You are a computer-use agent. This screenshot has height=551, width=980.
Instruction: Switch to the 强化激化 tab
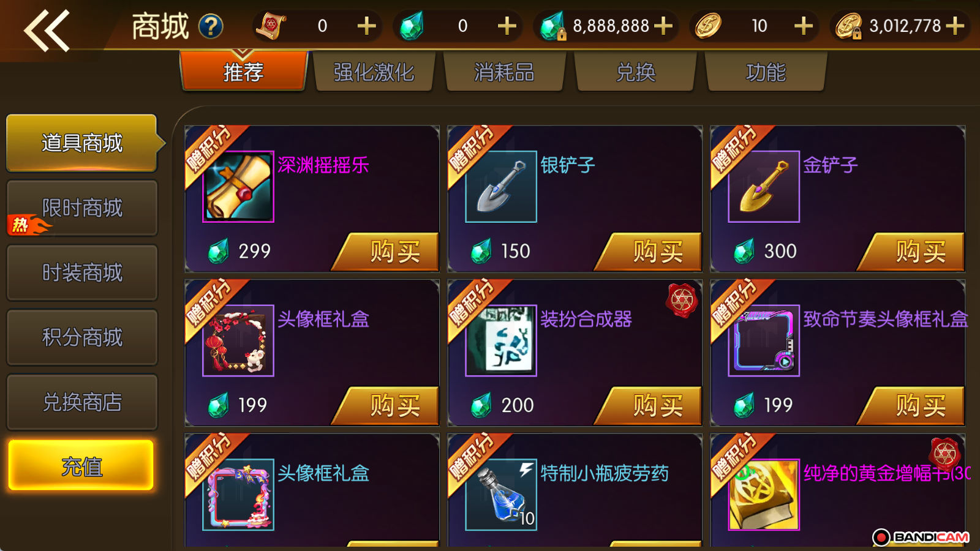coord(374,72)
